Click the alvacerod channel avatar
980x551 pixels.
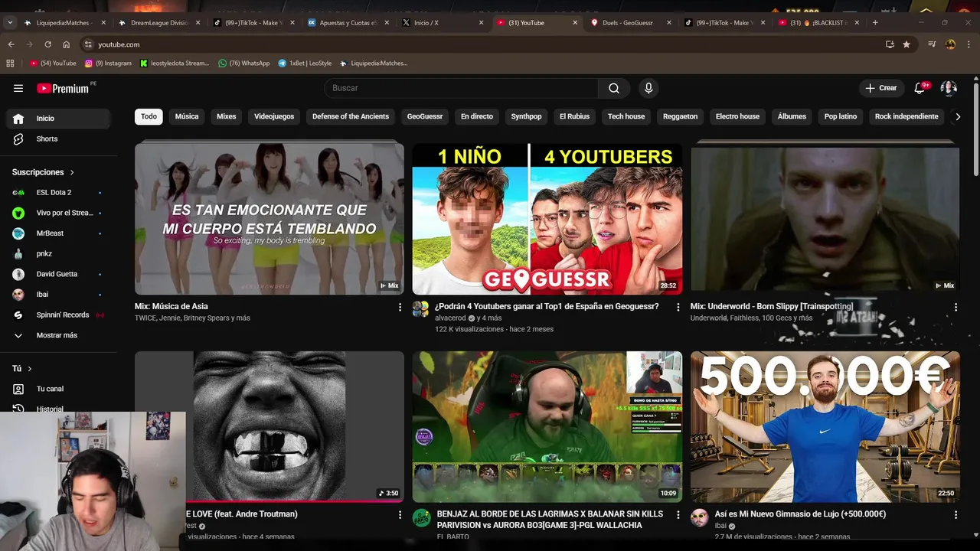point(420,308)
